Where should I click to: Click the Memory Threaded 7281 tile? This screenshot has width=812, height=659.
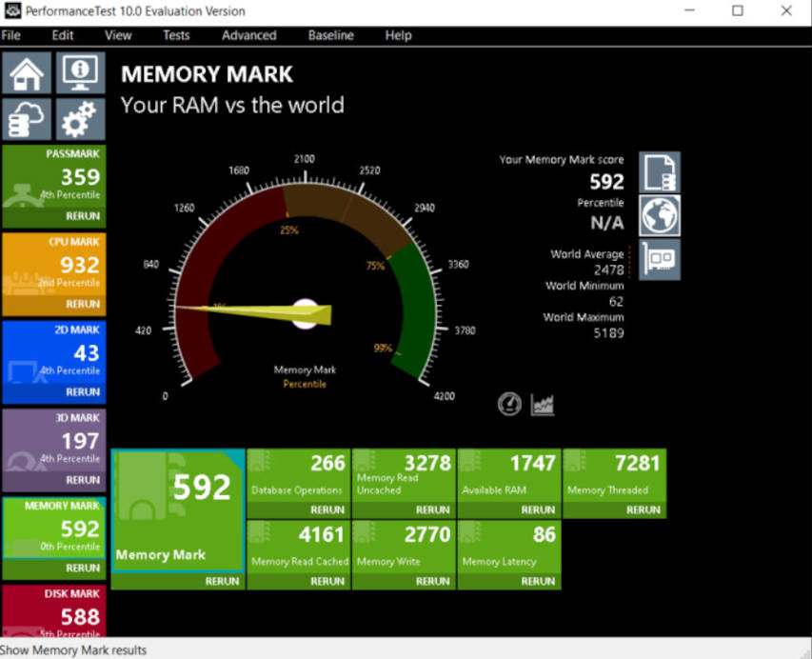pyautogui.click(x=615, y=475)
